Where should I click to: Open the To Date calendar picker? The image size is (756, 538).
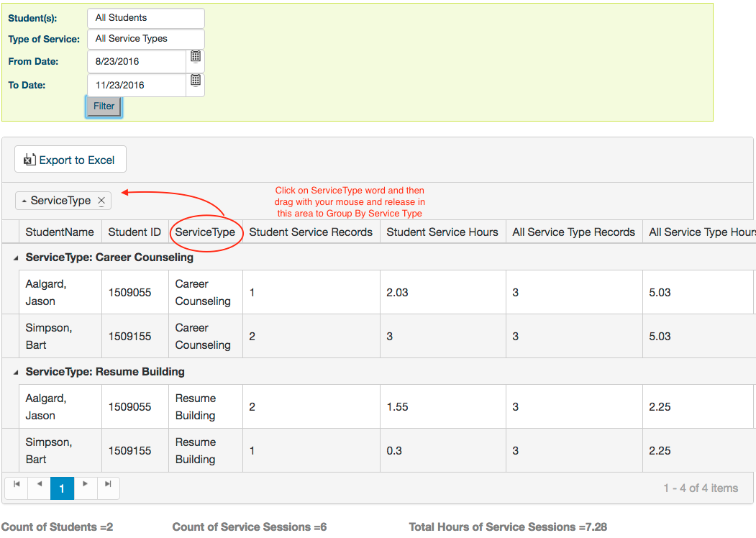pyautogui.click(x=195, y=81)
